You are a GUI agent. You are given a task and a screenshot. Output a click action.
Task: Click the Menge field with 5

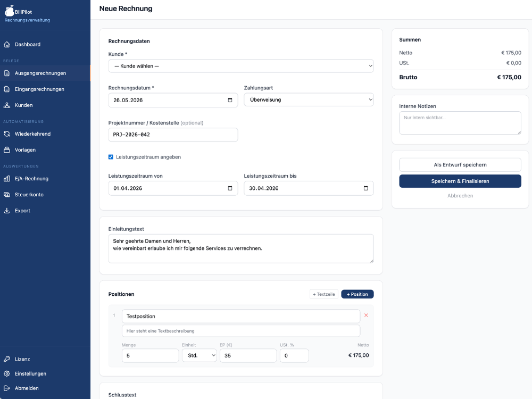coord(151,355)
